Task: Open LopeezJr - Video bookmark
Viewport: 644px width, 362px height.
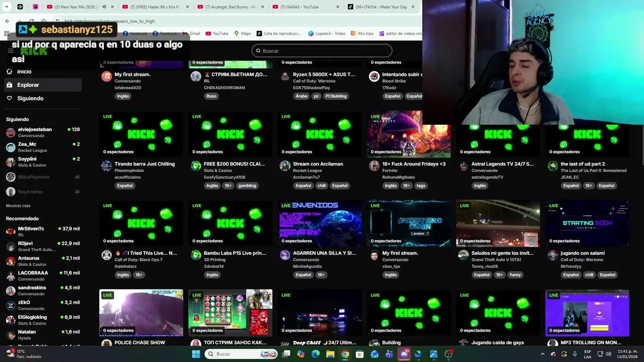Action: (x=327, y=34)
